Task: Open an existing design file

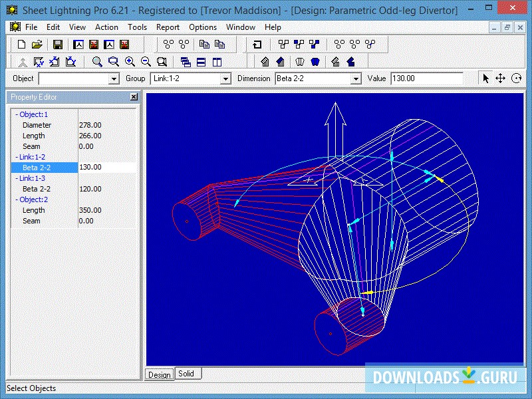Action: (39, 45)
